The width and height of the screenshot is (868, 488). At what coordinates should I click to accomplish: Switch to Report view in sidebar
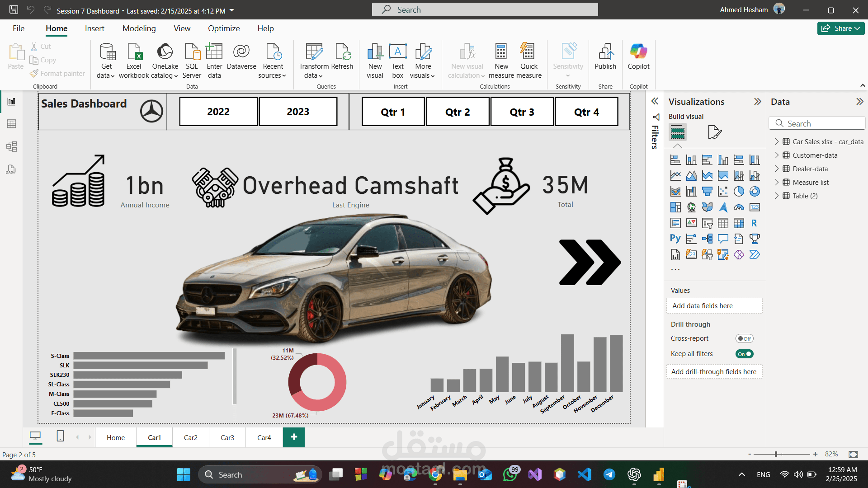click(11, 102)
